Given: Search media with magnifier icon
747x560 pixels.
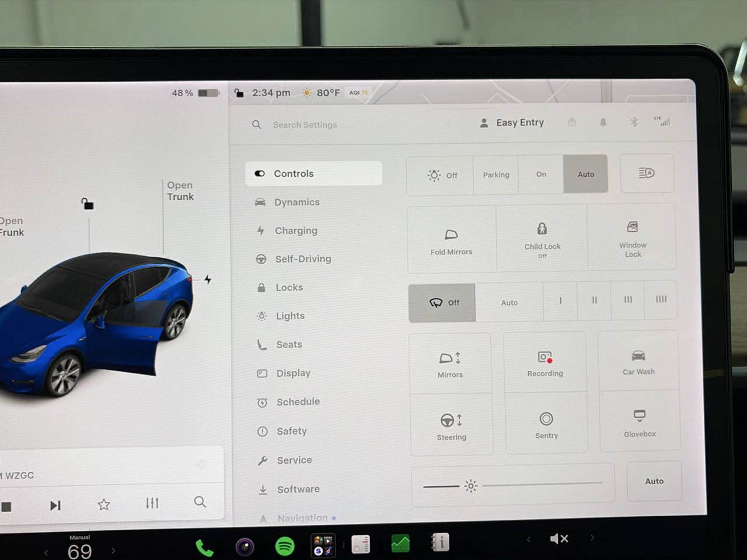Looking at the screenshot, I should tap(200, 502).
